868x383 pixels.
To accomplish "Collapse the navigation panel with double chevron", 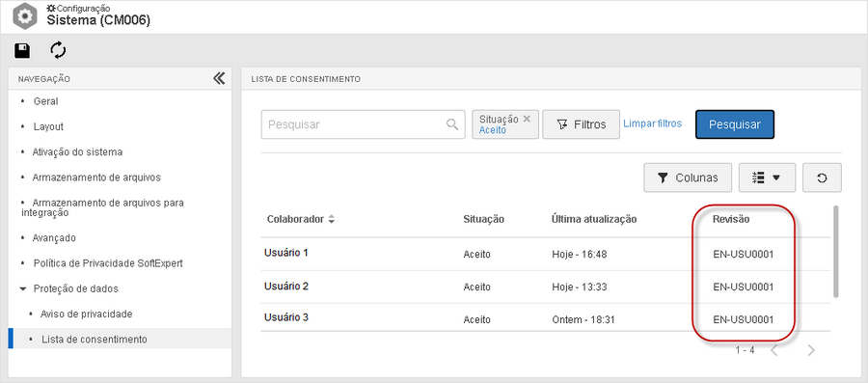I will tap(219, 78).
